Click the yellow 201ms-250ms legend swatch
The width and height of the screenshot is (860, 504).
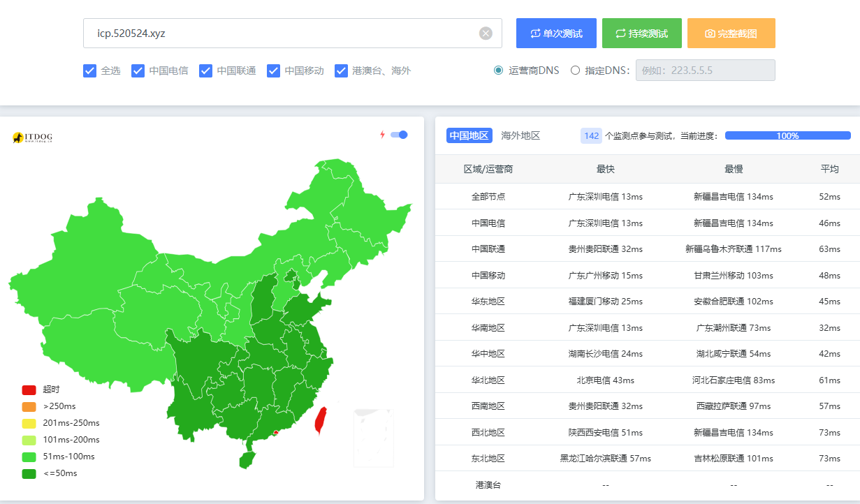(29, 423)
